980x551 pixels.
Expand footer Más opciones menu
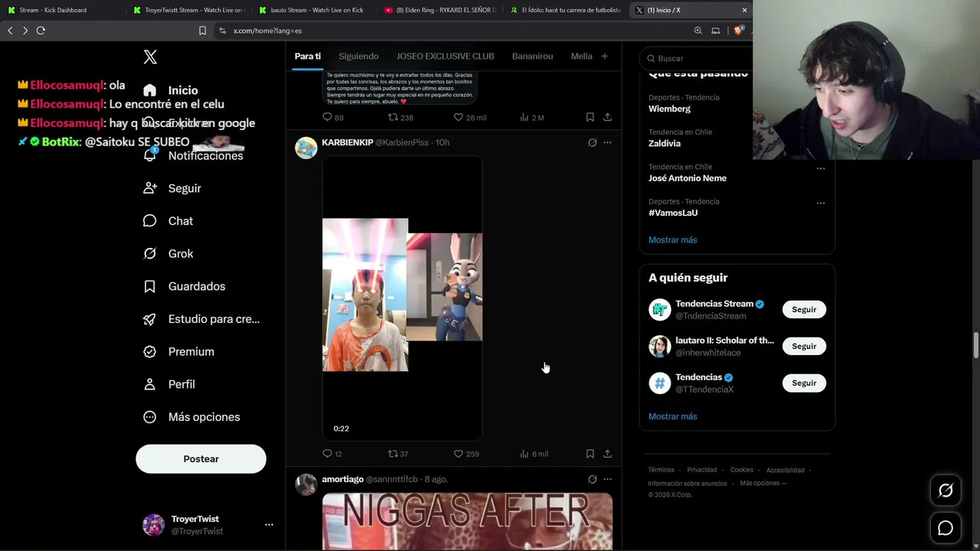[x=763, y=483]
